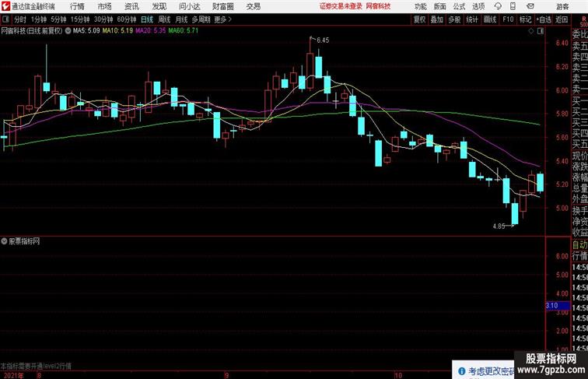Click the 叠加 overlay button
Image resolution: width=588 pixels, height=379 pixels.
coord(437,19)
